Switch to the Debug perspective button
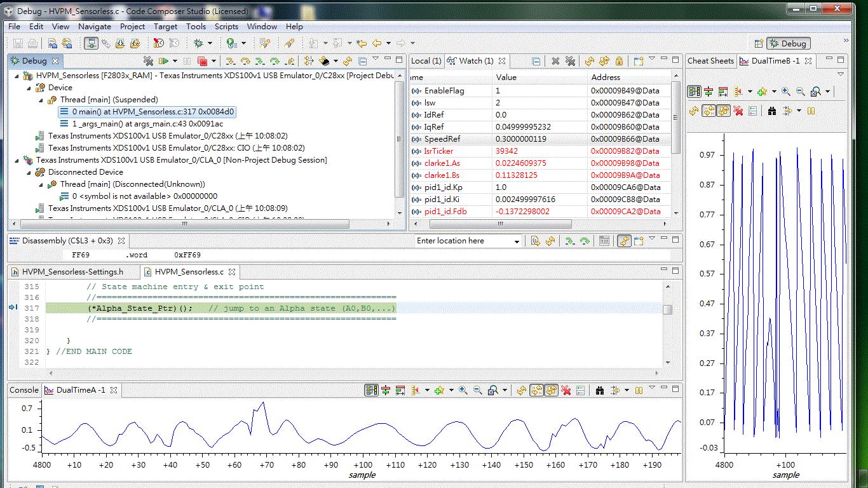This screenshot has height=488, width=868. [x=788, y=43]
